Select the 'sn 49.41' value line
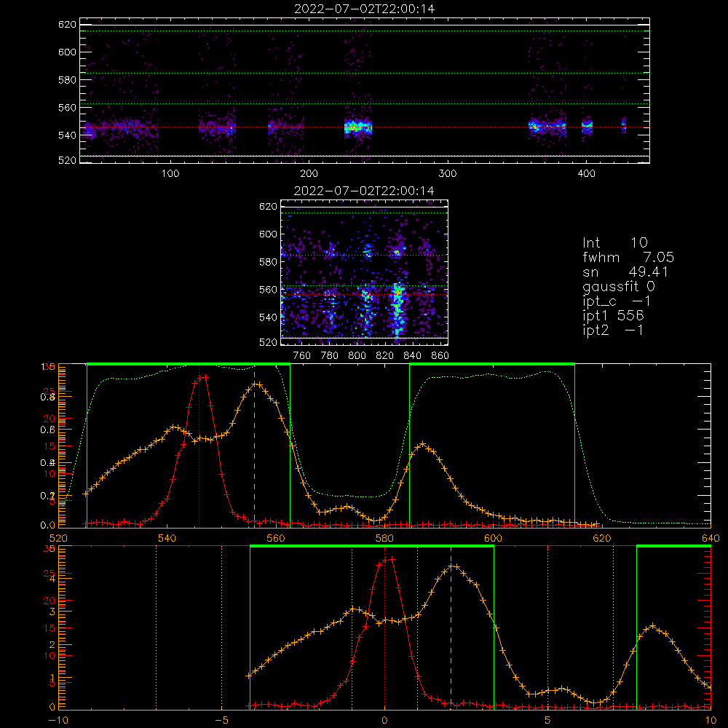Viewport: 728px width, 728px height. 625,272
